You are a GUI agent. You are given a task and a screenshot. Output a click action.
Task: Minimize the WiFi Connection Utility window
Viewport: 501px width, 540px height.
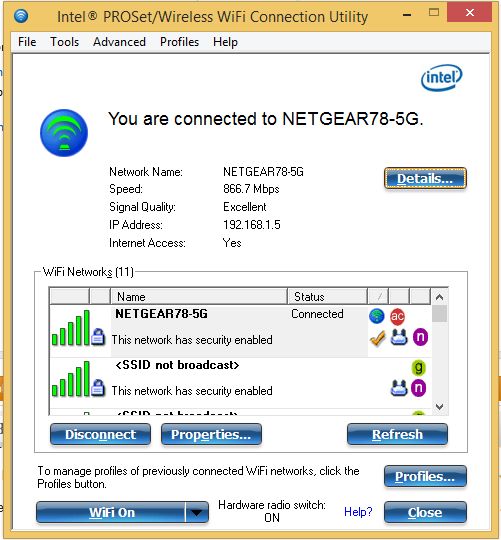(407, 14)
